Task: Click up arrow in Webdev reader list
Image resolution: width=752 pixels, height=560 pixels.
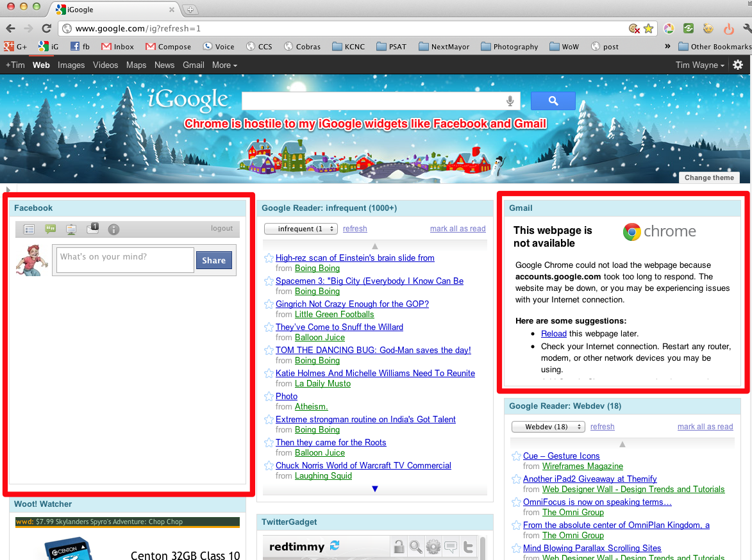Action: tap(622, 444)
